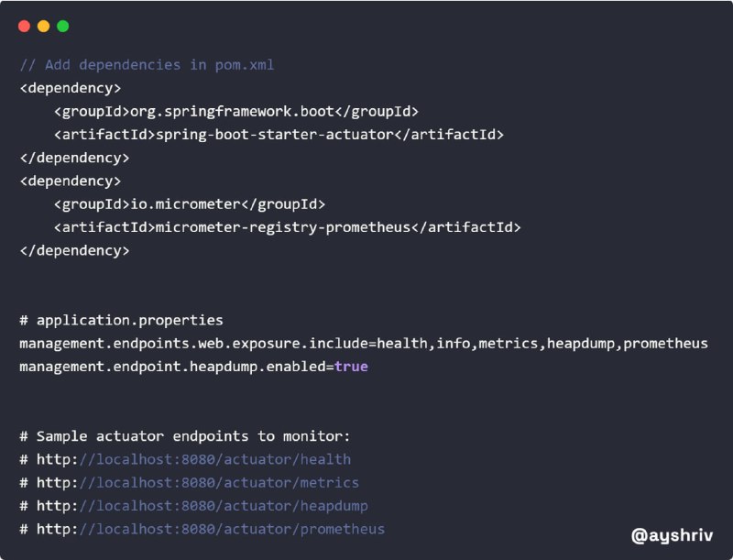
Task: Click the spring-boot-starter-actuator artifactId line
Action: (x=279, y=135)
